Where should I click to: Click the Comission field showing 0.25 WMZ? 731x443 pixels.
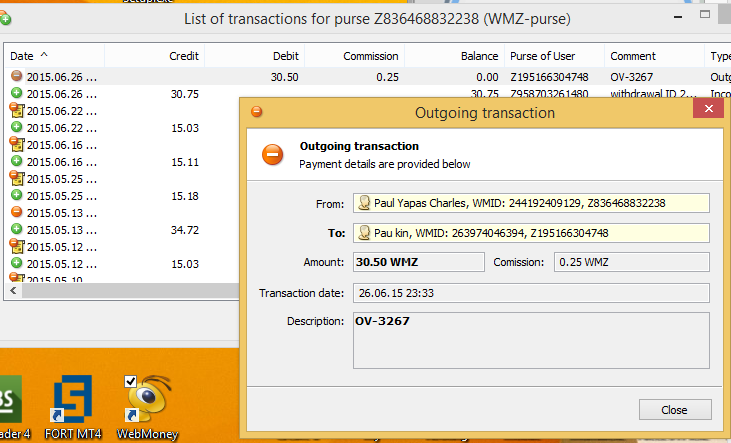[632, 262]
